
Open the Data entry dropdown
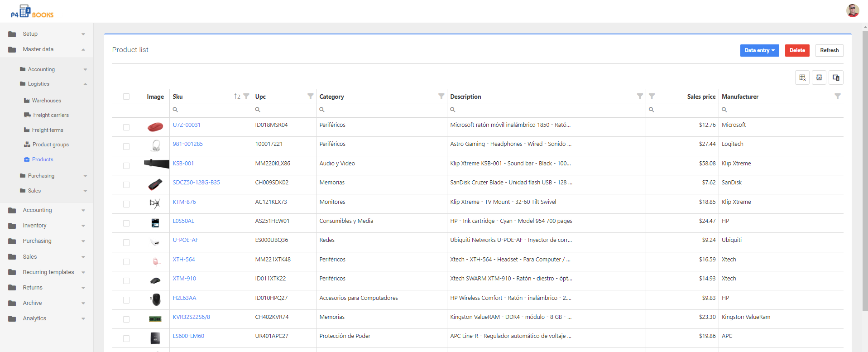759,50
